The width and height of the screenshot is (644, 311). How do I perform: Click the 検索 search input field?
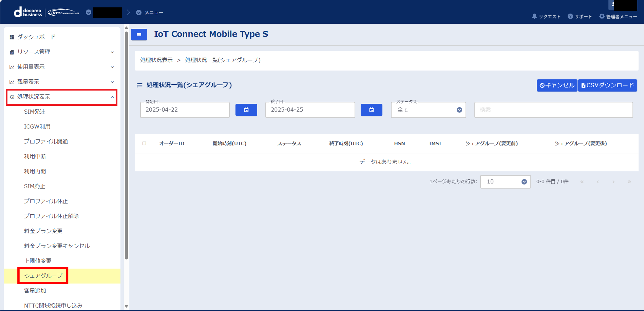[553, 110]
